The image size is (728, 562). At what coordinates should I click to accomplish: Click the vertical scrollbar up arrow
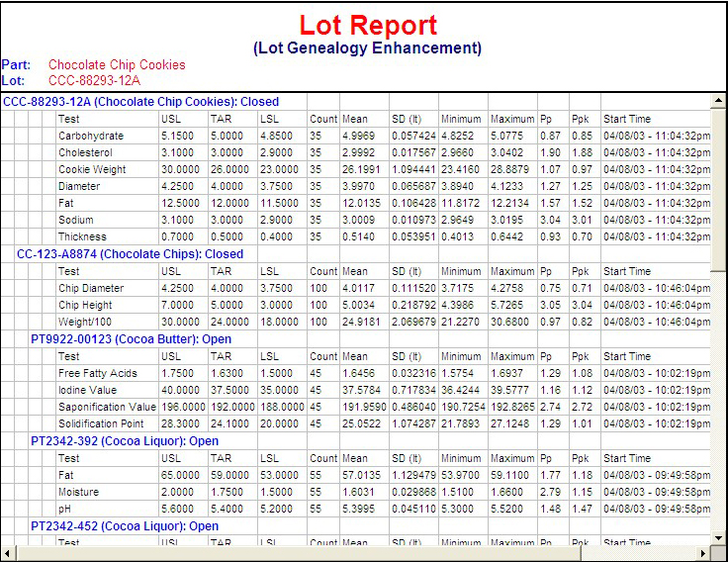pos(718,100)
